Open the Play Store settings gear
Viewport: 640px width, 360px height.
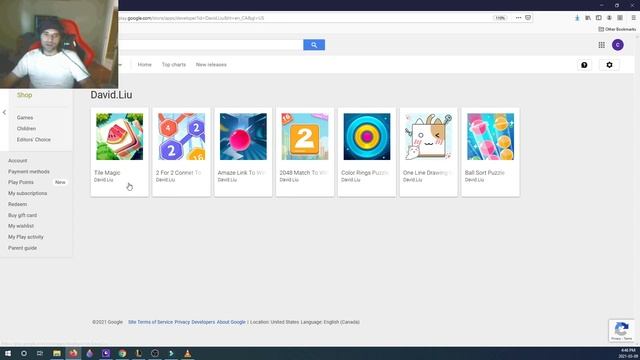609,65
